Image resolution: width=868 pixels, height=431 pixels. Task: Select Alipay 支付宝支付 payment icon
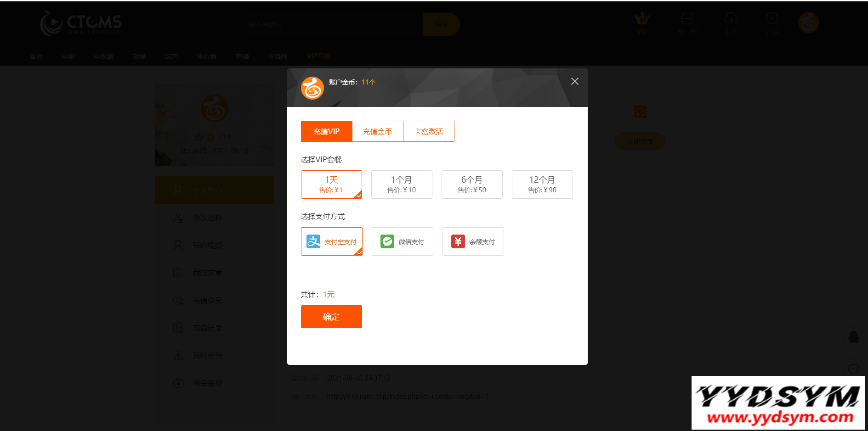click(314, 241)
